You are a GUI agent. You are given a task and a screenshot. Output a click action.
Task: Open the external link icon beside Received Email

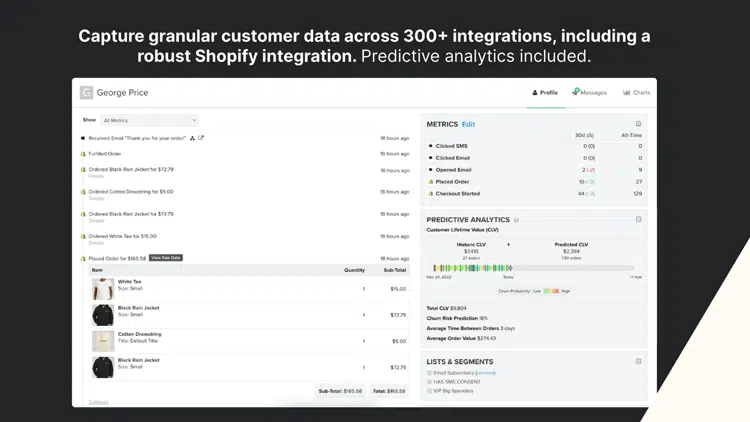201,138
